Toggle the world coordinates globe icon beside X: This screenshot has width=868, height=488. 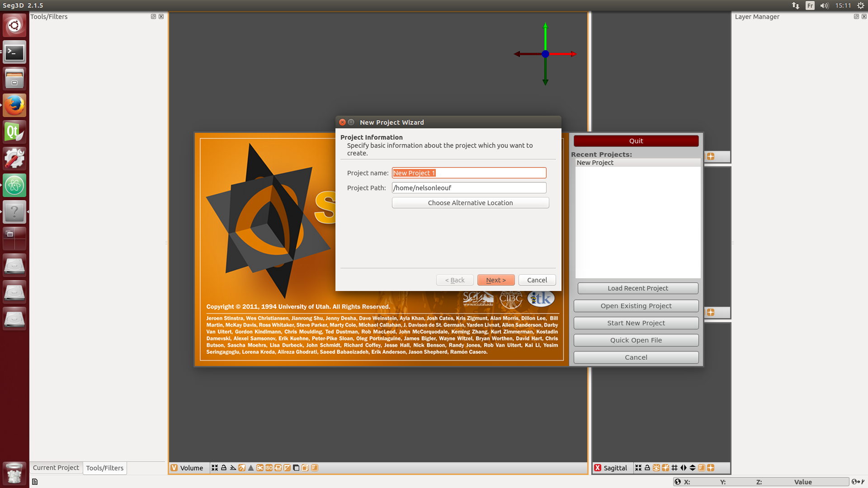pyautogui.click(x=678, y=482)
